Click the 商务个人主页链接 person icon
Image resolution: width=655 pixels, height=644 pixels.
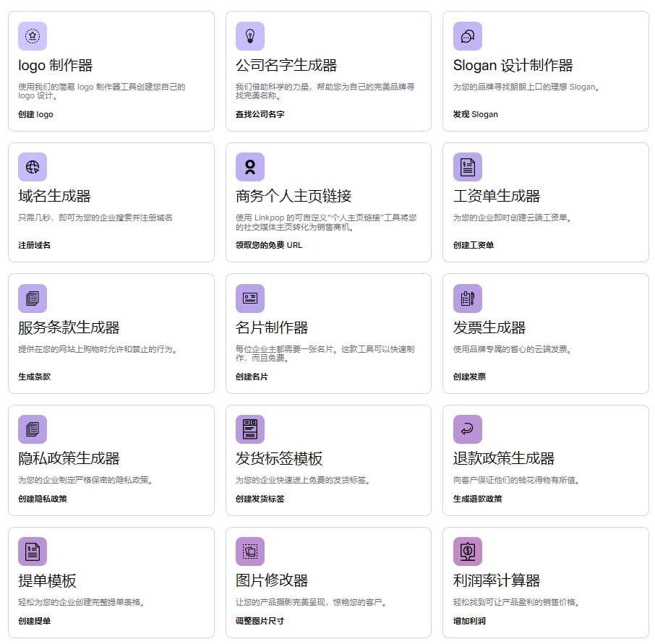(249, 167)
